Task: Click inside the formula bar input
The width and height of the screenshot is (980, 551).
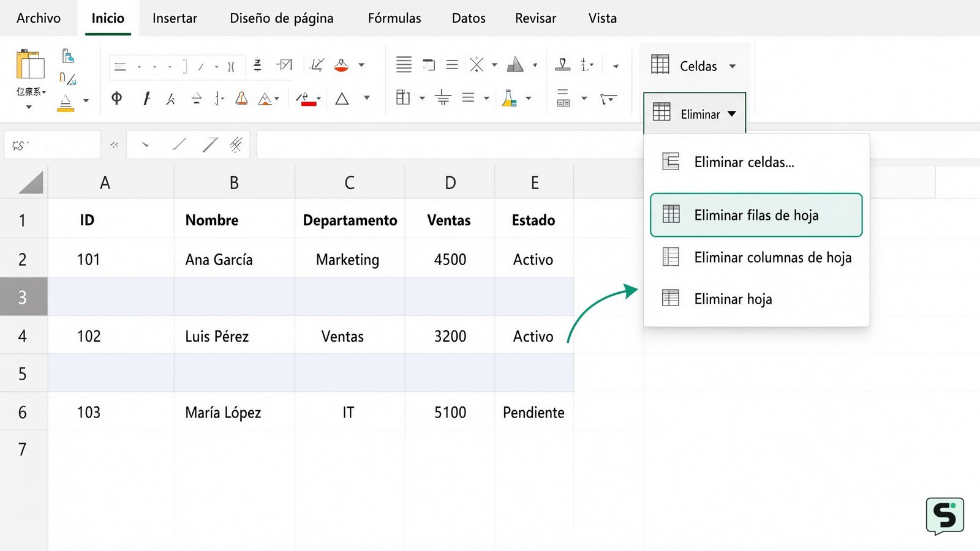Action: (x=450, y=145)
